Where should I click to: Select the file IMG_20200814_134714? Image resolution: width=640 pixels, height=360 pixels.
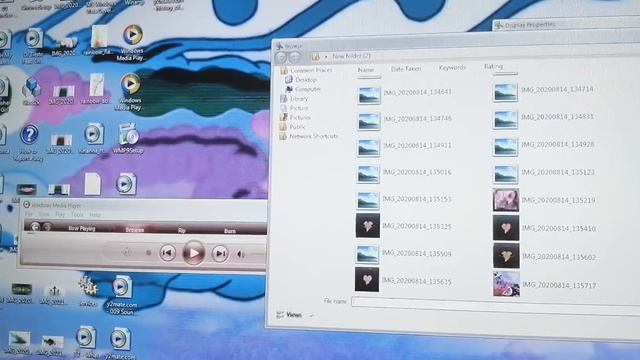(543, 91)
